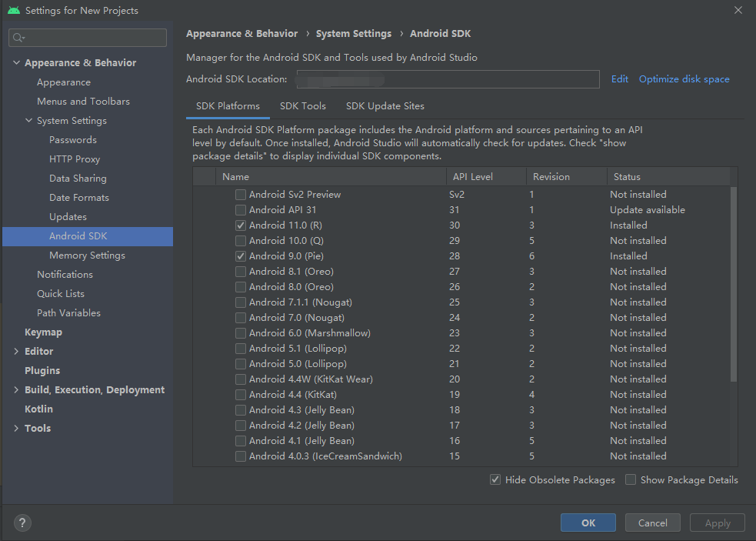Select the Android 5.1 (Lollipop) row name

[x=298, y=349]
